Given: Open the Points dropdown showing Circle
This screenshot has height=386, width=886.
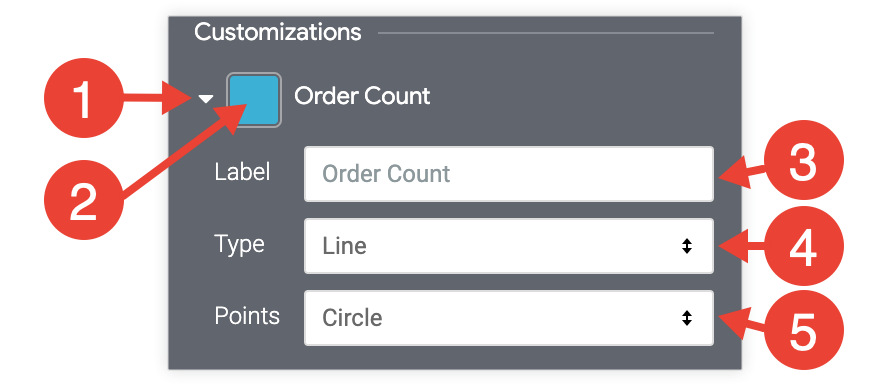Looking at the screenshot, I should [x=509, y=318].
